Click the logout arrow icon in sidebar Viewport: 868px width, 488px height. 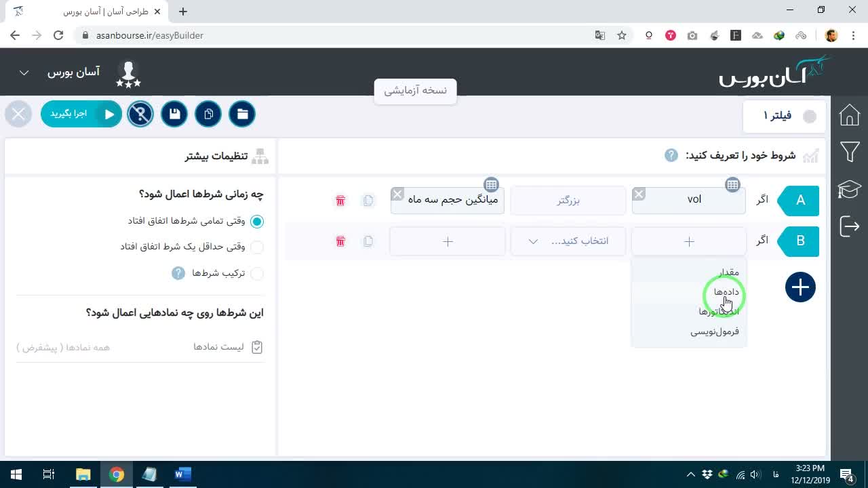849,226
